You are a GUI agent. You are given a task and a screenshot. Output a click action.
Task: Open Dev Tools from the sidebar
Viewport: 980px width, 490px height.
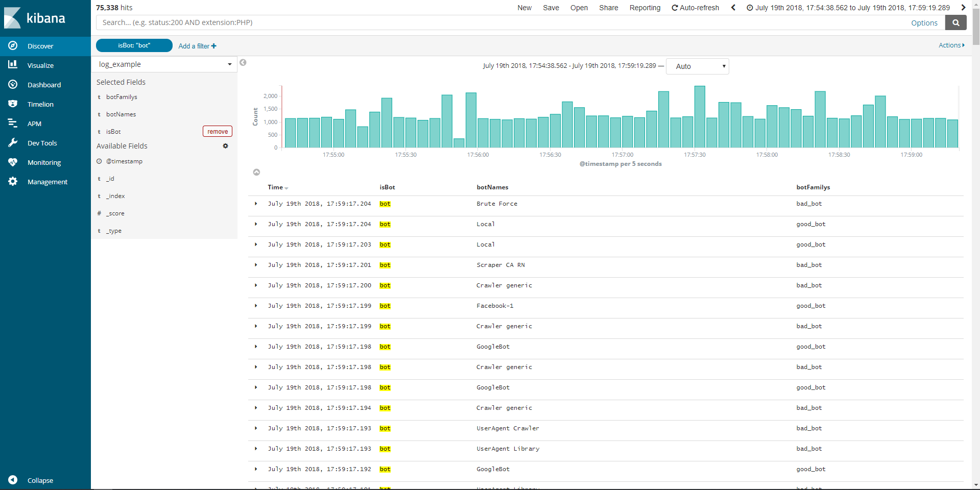point(42,142)
